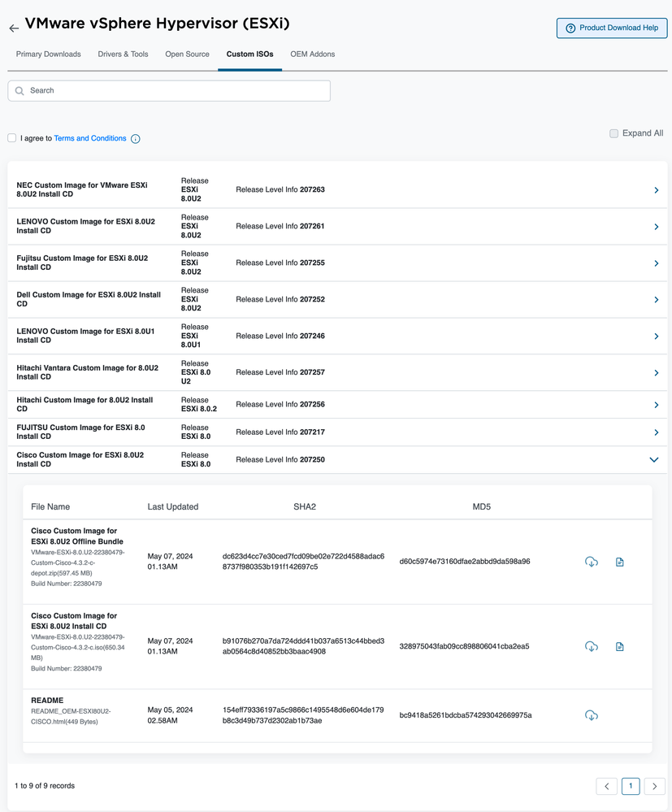Expand the Dell Custom Image row
This screenshot has height=812, width=672.
(x=656, y=300)
